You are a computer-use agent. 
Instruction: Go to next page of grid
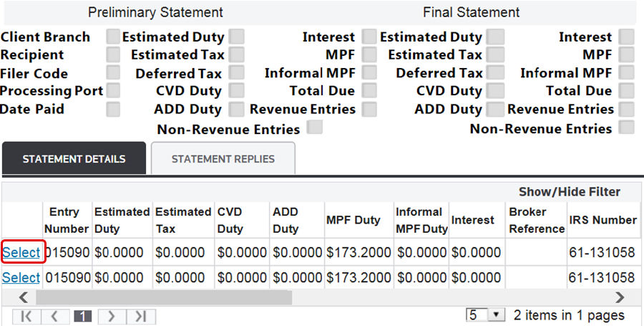pos(112,316)
